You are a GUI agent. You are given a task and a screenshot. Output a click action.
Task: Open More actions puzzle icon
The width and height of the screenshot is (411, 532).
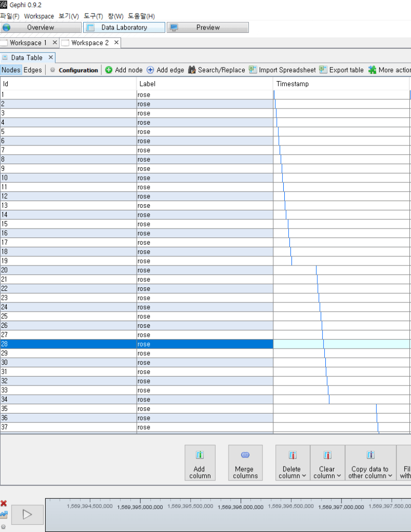click(x=372, y=70)
